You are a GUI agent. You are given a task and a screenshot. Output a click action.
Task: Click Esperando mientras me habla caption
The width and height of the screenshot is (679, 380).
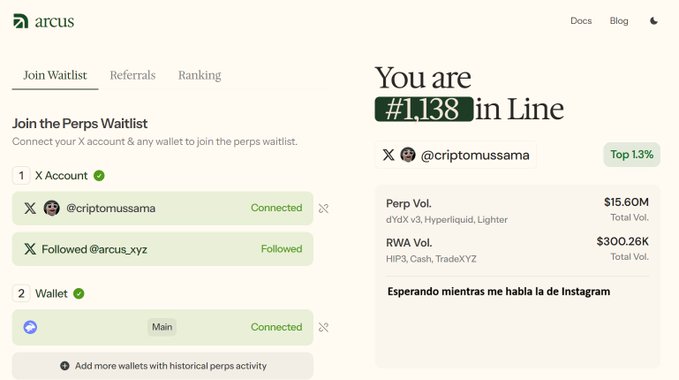(498, 292)
